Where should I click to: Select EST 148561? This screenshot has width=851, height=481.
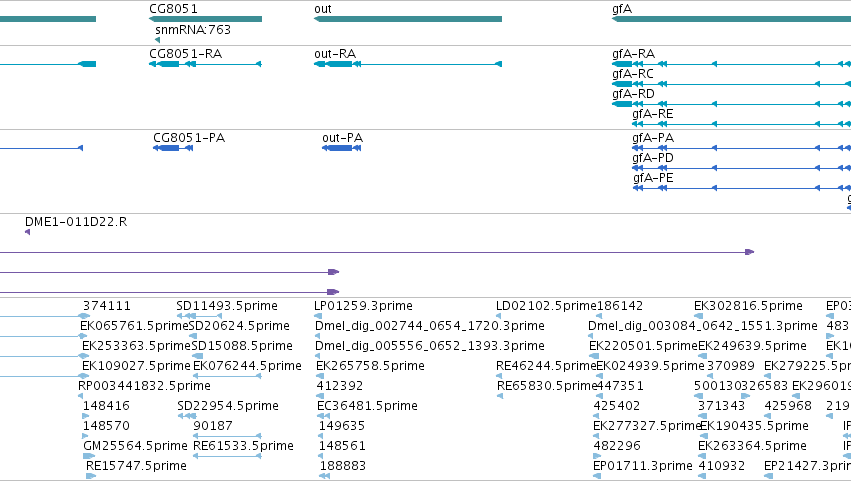click(x=342, y=447)
